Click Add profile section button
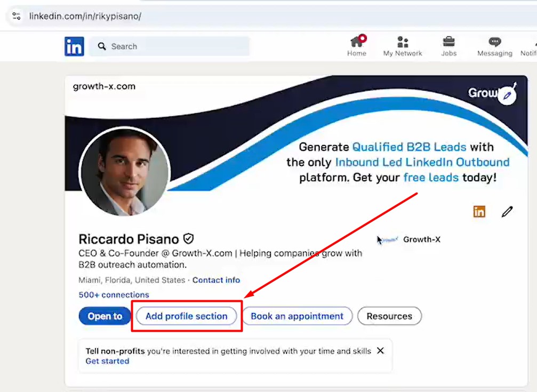The image size is (537, 392). tap(186, 316)
